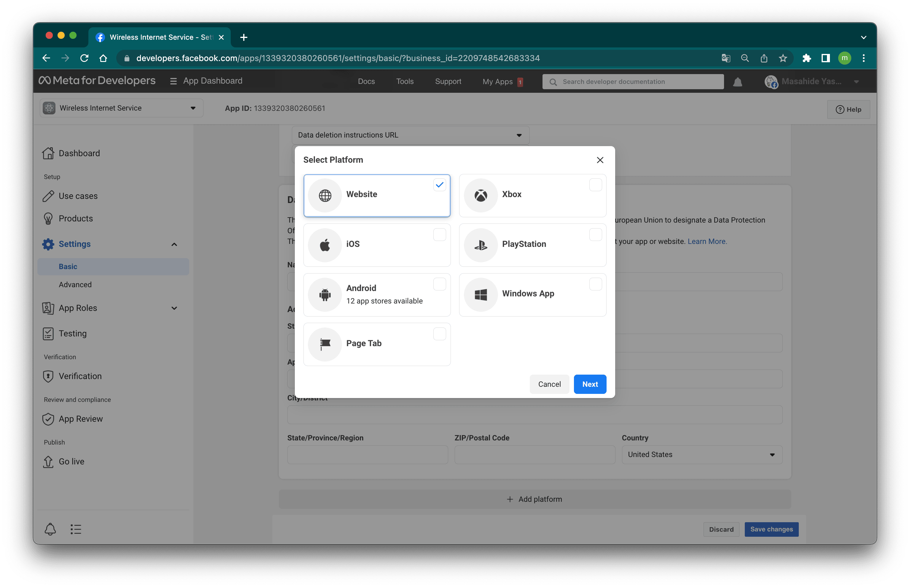Expand the Chrome tab search chevron
The width and height of the screenshot is (910, 588).
tap(863, 37)
